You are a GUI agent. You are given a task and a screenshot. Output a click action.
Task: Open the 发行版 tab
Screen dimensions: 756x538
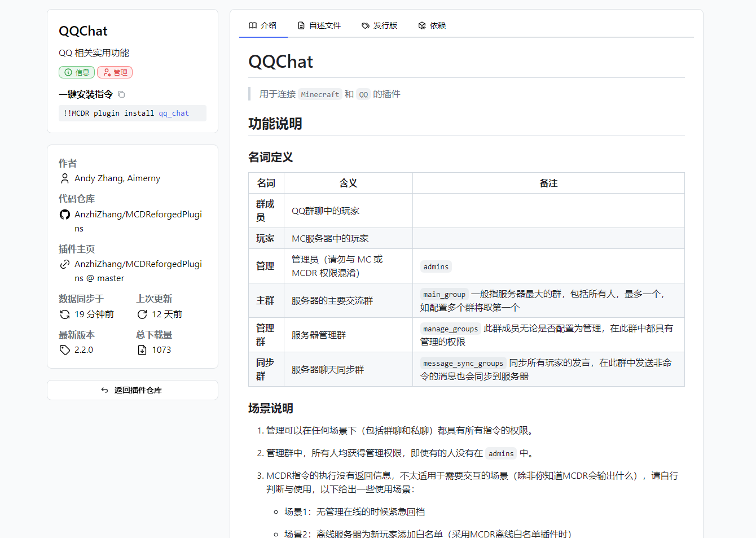[380, 25]
